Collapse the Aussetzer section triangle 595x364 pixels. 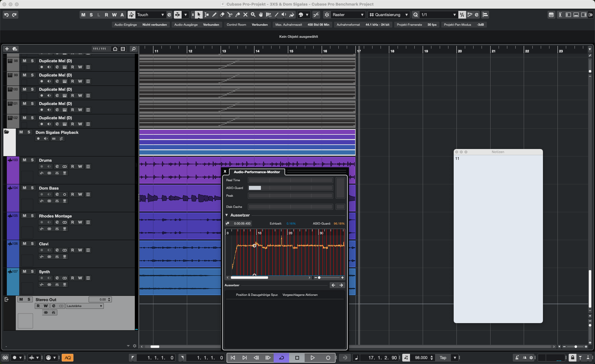pos(227,215)
